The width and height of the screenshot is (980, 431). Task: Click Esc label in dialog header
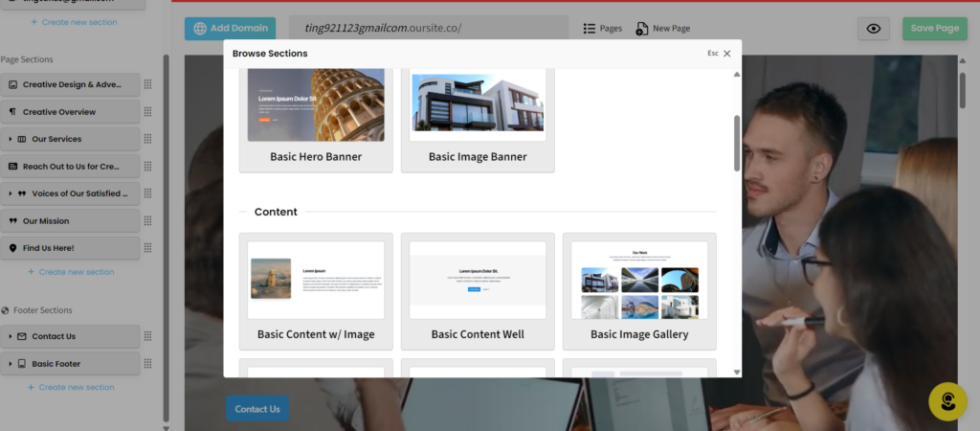click(713, 54)
